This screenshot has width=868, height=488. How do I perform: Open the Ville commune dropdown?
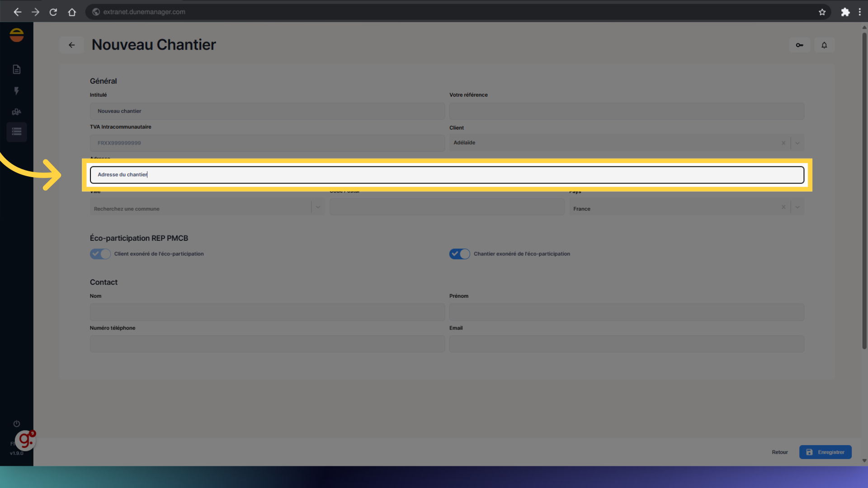[x=318, y=207]
